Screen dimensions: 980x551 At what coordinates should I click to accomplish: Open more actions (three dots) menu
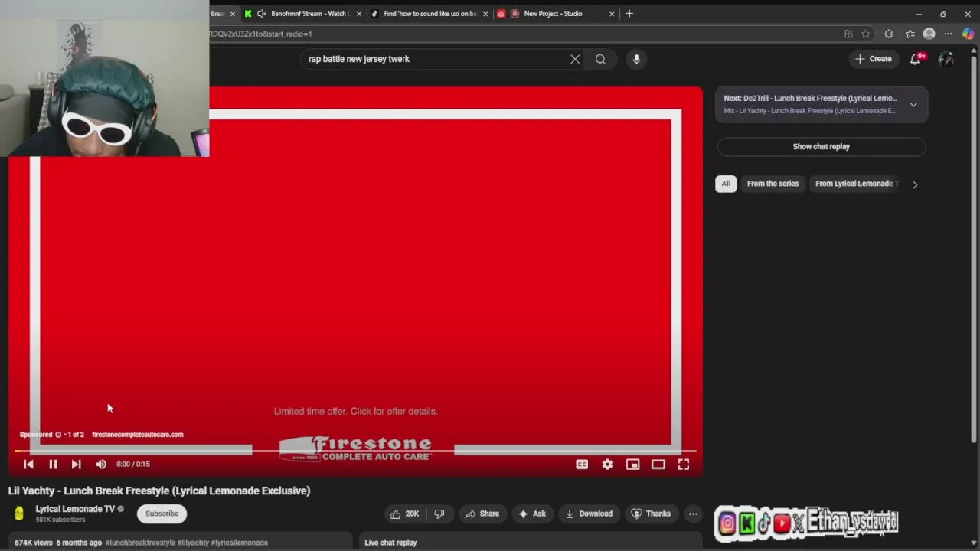coord(693,514)
